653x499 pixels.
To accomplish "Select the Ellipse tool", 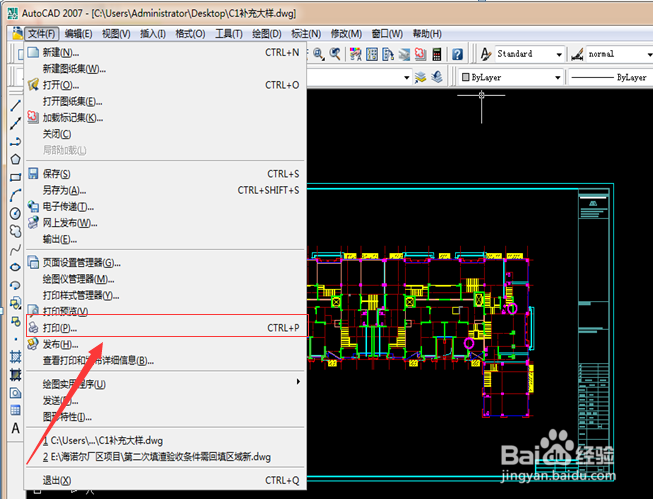I will pyautogui.click(x=15, y=267).
